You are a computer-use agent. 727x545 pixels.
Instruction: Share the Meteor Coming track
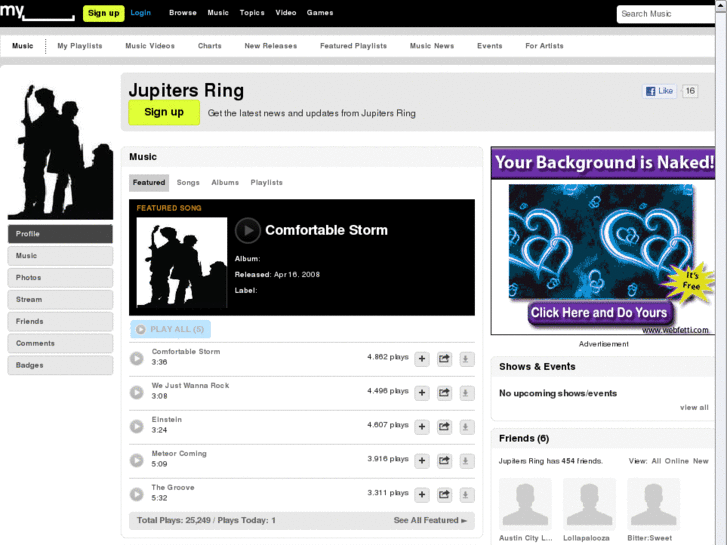click(444, 461)
